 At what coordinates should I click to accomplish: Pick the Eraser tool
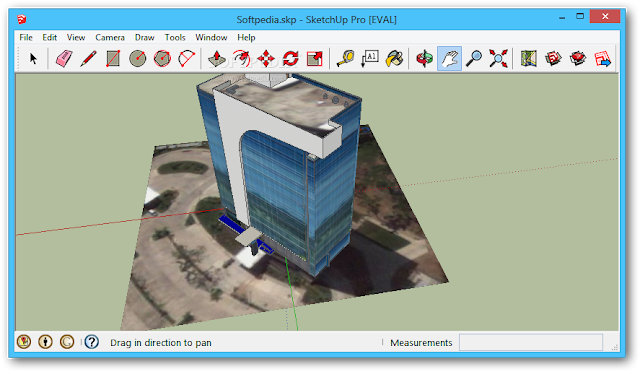(64, 59)
